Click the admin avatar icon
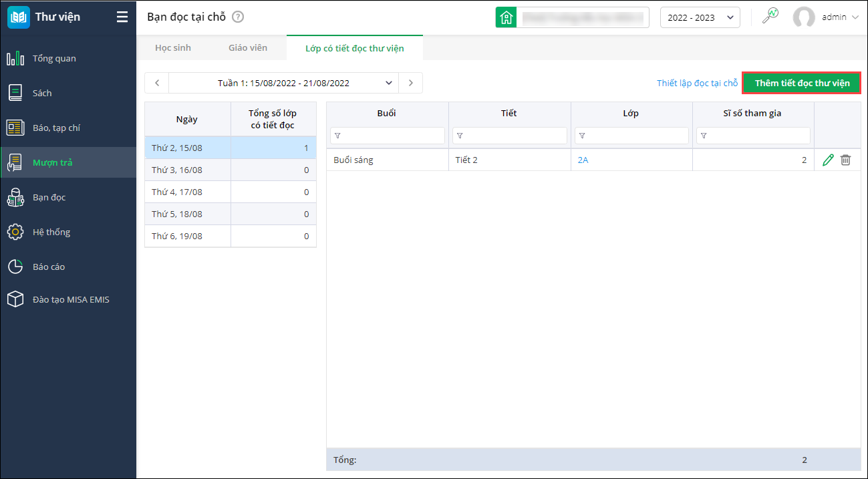The image size is (868, 479). point(804,17)
